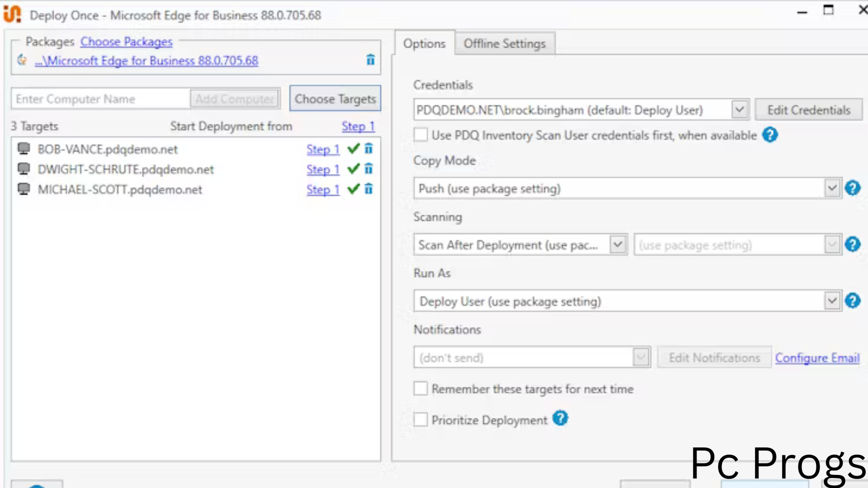
Task: Click the Choose Targets button
Action: [x=335, y=99]
